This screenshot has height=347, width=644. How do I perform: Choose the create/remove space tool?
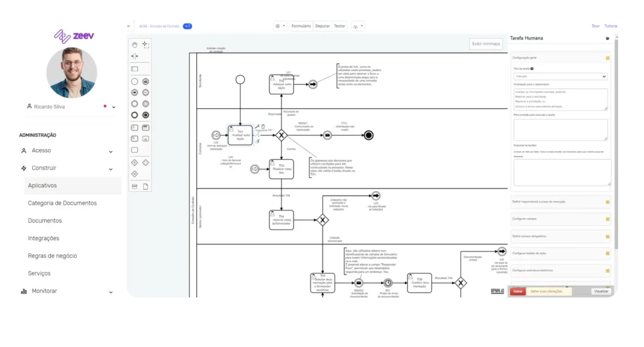[x=135, y=56]
